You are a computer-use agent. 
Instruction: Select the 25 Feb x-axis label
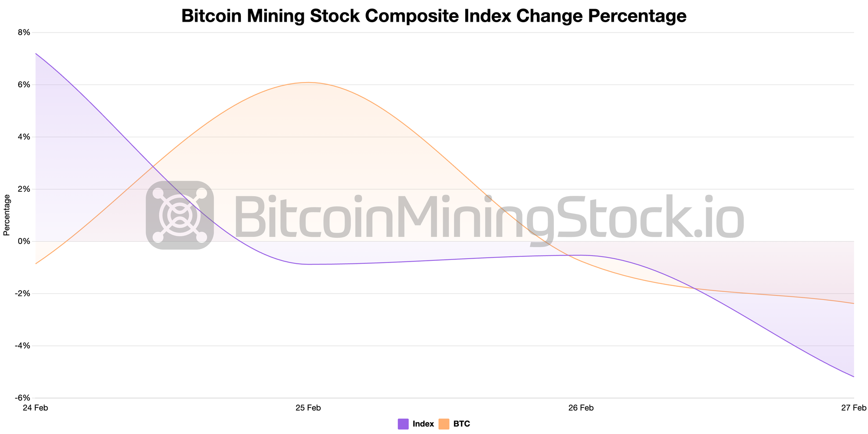[308, 408]
